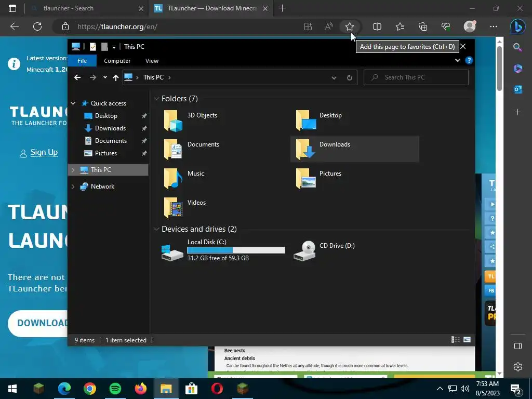This screenshot has width=532, height=399.
Task: Open Windows Start menu
Action: pos(12,389)
